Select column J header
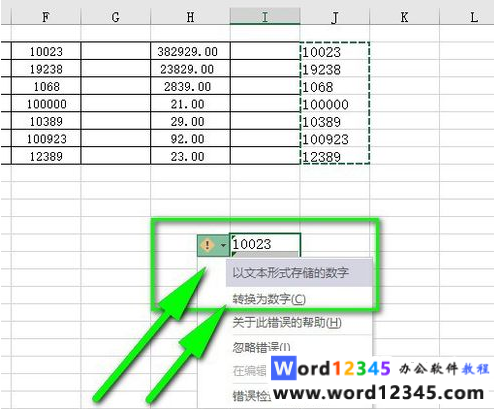The width and height of the screenshot is (494, 409). click(335, 17)
